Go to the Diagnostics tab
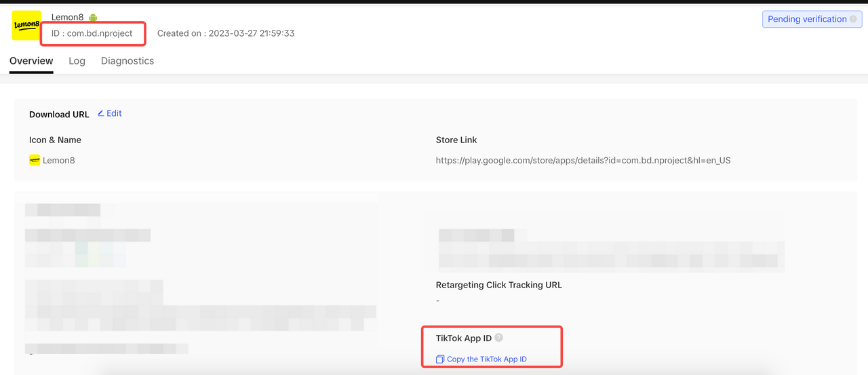Image resolution: width=868 pixels, height=375 pixels. pyautogui.click(x=127, y=61)
